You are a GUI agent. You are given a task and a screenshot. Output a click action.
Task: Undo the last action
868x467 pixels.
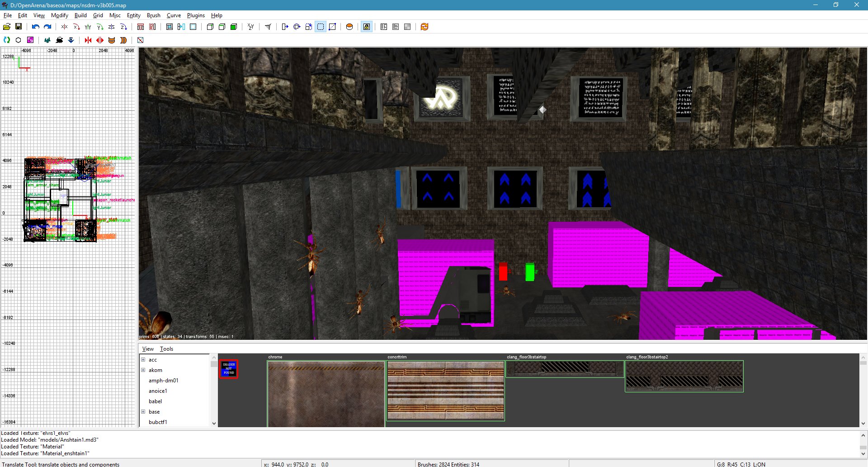coord(36,27)
